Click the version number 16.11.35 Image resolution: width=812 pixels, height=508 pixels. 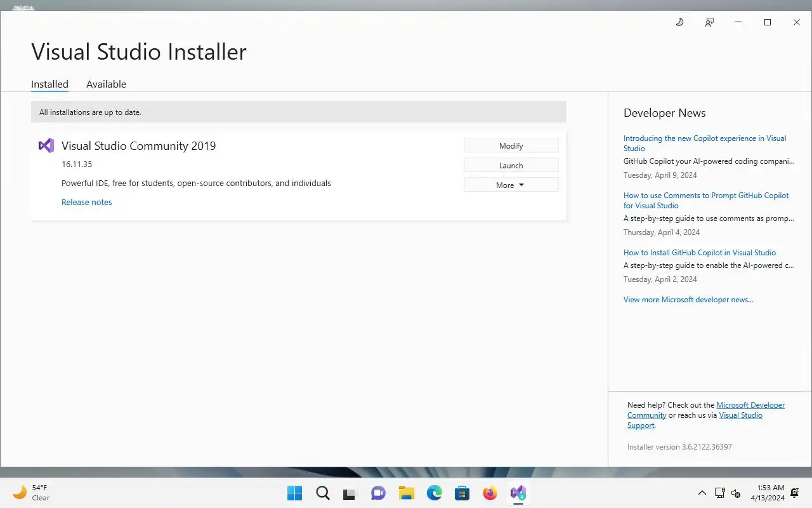coord(77,164)
